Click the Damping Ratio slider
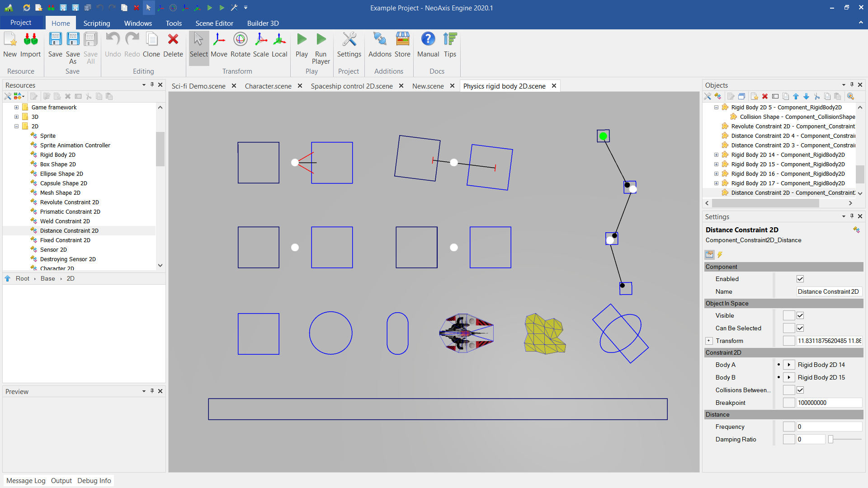 (831, 439)
